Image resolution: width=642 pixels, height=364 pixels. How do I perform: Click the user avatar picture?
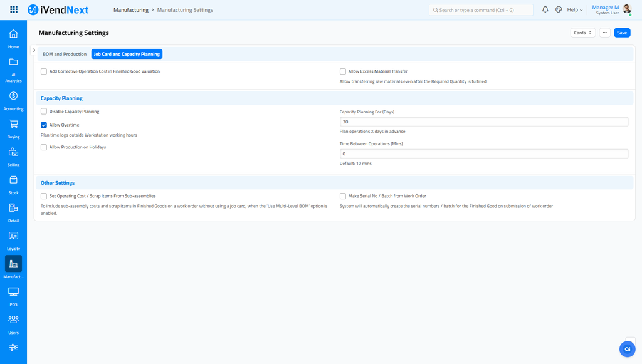click(627, 9)
